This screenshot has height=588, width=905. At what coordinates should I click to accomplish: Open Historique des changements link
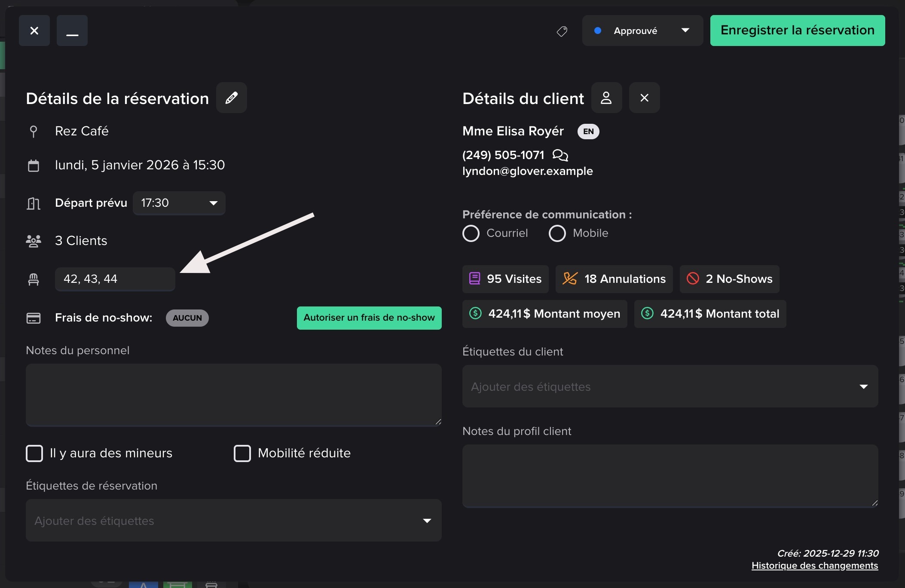coord(814,566)
